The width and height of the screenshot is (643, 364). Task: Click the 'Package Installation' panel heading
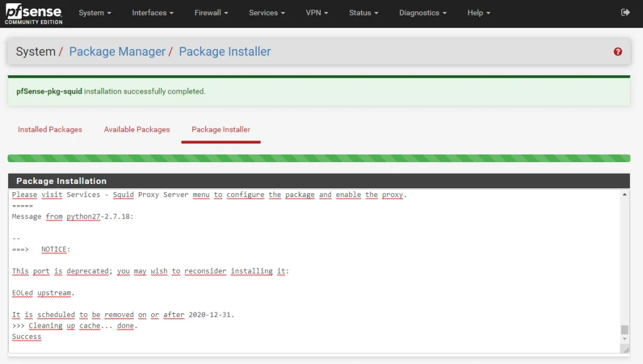62,181
